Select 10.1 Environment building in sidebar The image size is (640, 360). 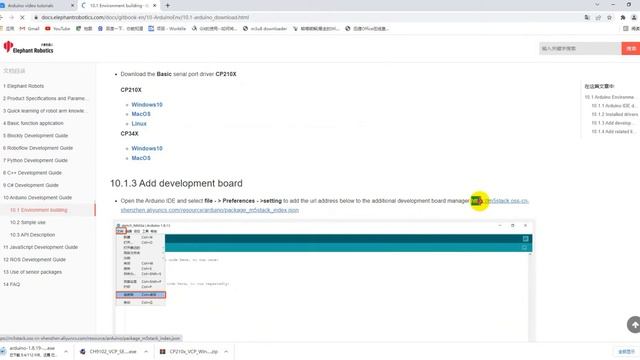[x=39, y=210]
